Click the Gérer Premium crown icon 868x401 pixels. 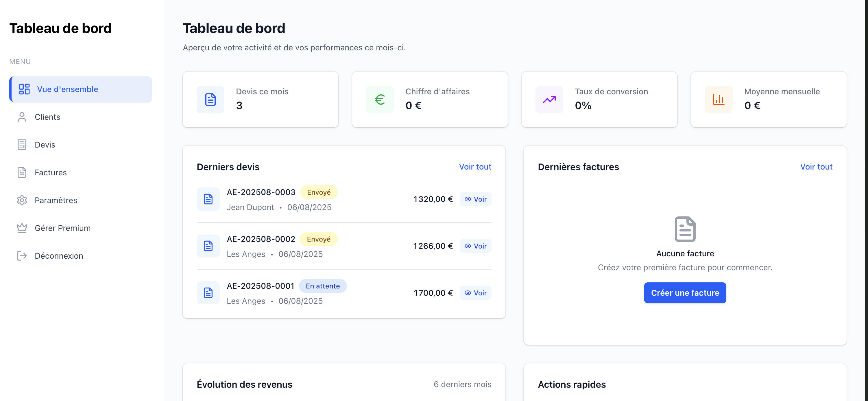coord(22,228)
